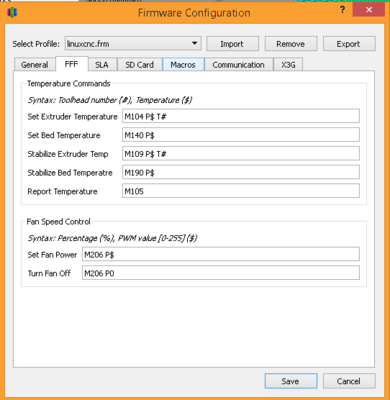The image size is (390, 400).
Task: Focus the Stabilize Extruder Temp field
Action: [241, 154]
